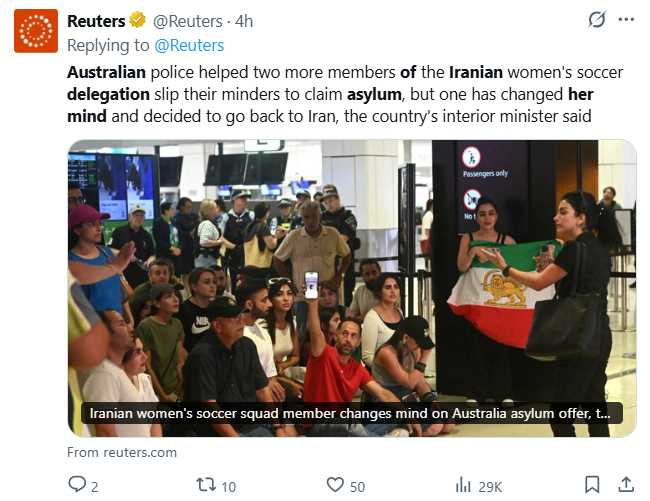Click the Iranian soccer squad headline caption
The image size is (650, 501).
click(x=352, y=413)
